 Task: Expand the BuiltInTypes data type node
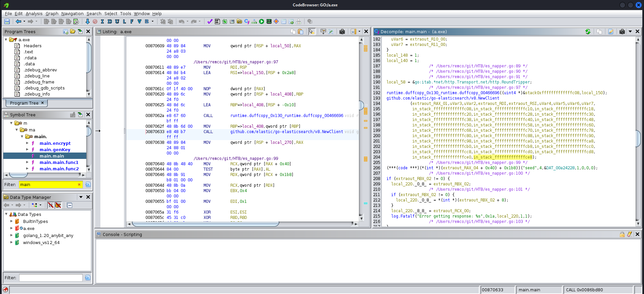click(x=11, y=221)
